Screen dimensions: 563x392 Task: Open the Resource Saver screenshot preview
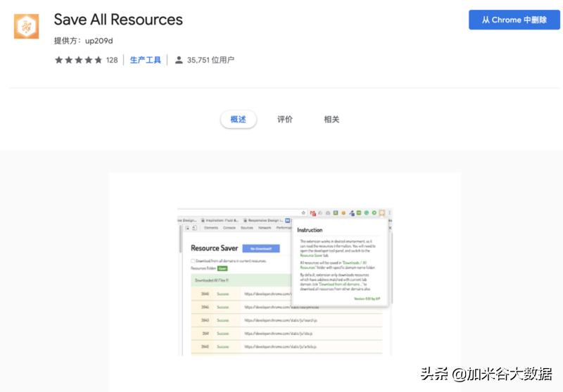pos(285,282)
